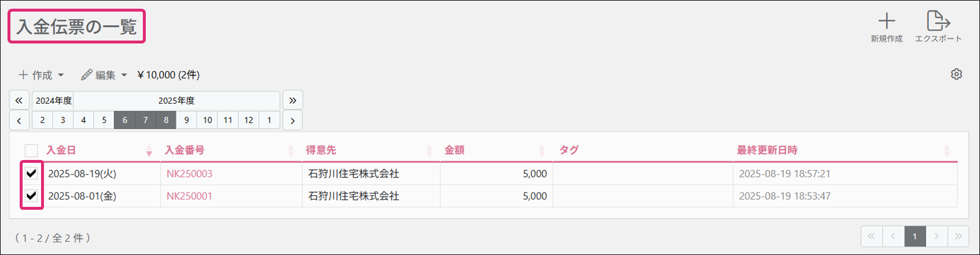Viewport: 980px width, 255px height.
Task: Open payment slip NK250003 link
Action: [x=189, y=174]
